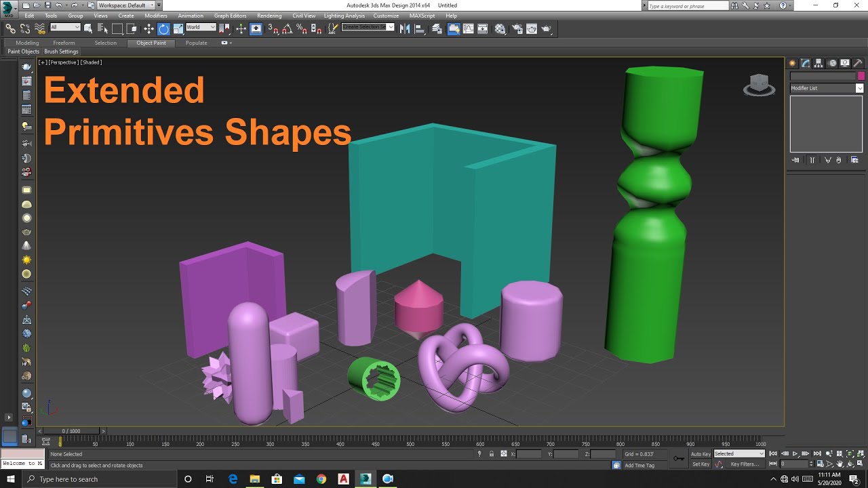The image size is (868, 488).
Task: Click the Set Keys key icon
Action: coord(678,459)
